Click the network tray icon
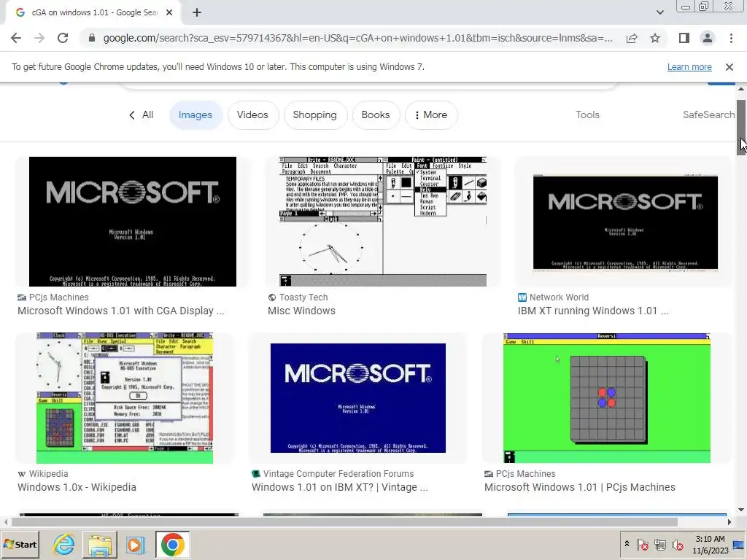Viewport: 747px width, 560px height. pyautogui.click(x=659, y=545)
